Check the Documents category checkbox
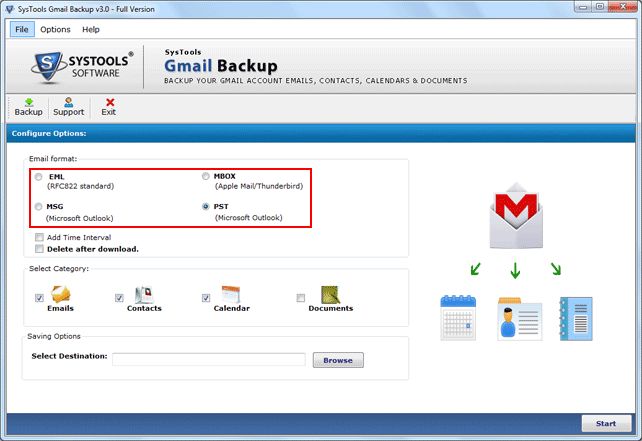This screenshot has height=441, width=642. [301, 298]
